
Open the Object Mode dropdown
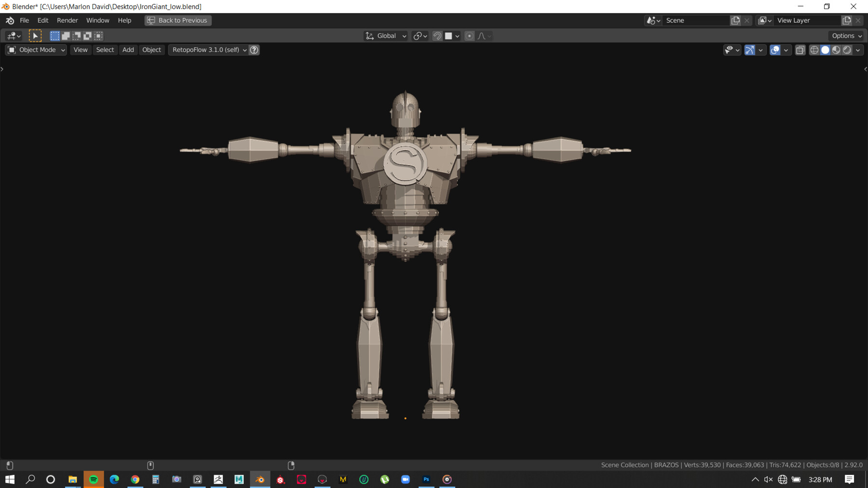[36, 50]
